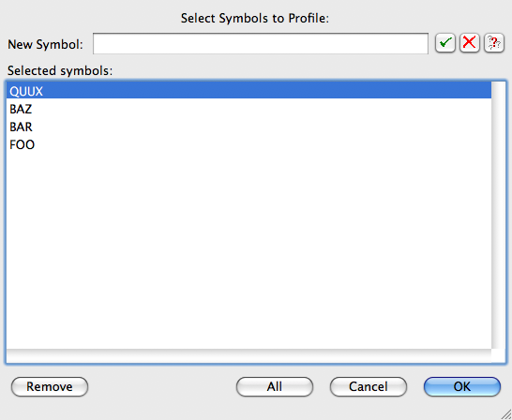Image resolution: width=512 pixels, height=420 pixels.
Task: Click the Remove button
Action: (x=50, y=386)
